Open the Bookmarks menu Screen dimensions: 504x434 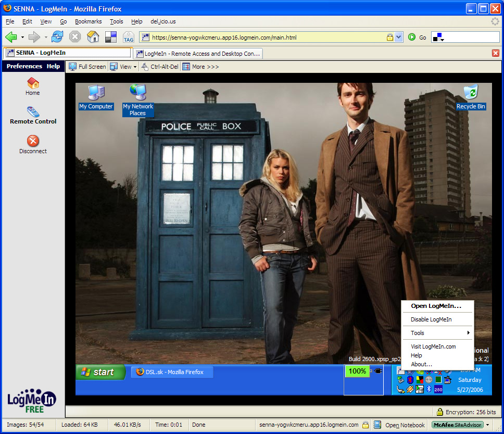coord(89,21)
